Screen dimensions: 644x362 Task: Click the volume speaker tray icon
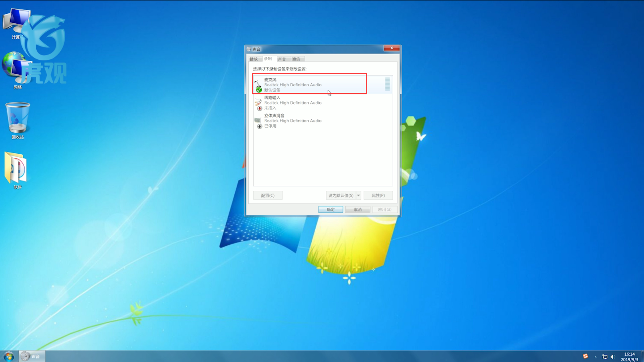click(x=613, y=357)
